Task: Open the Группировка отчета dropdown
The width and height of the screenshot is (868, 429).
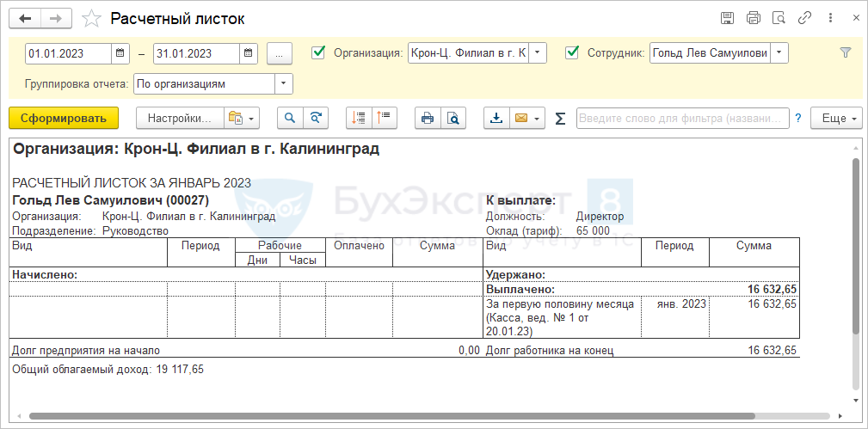Action: (x=283, y=84)
